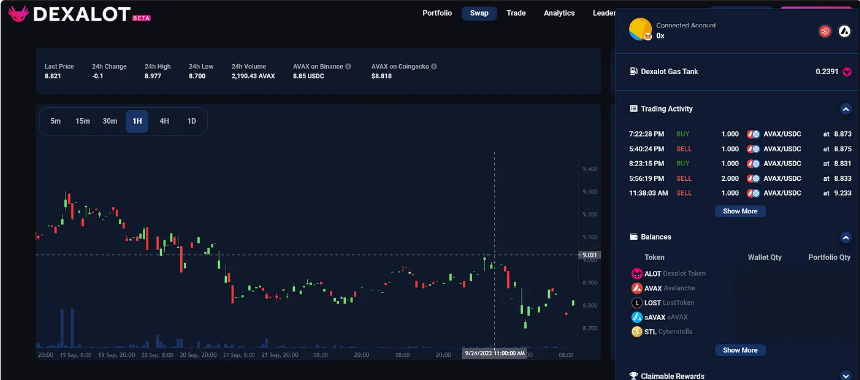Select the 15m chart interval

[82, 121]
